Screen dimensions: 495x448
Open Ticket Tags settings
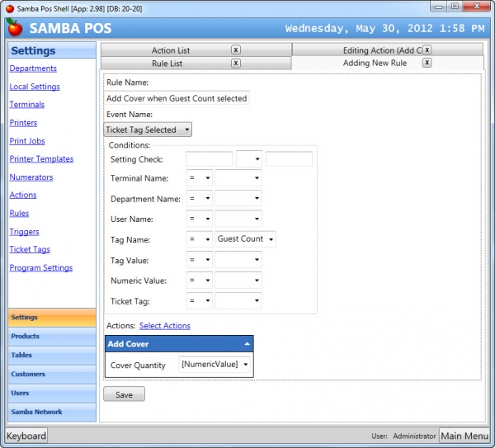coord(30,249)
